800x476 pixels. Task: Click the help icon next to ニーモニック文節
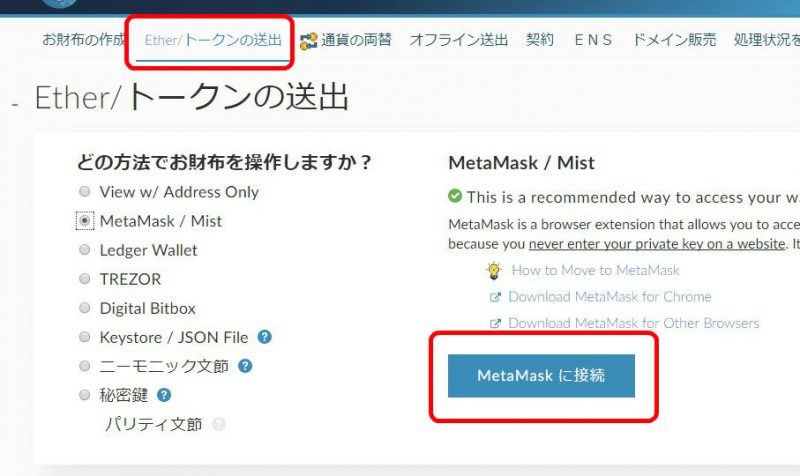pos(245,366)
